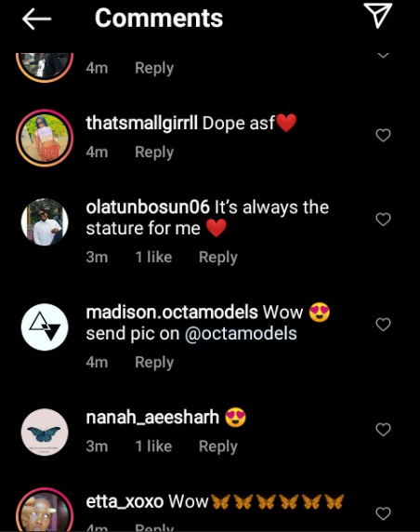
Task: Expand the chevron at top right of comments
Action: coord(383,55)
